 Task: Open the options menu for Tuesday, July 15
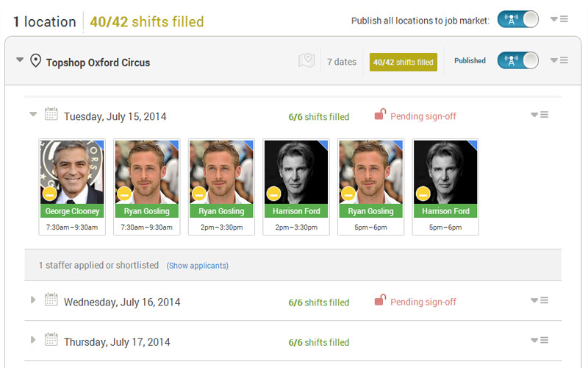pyautogui.click(x=539, y=115)
